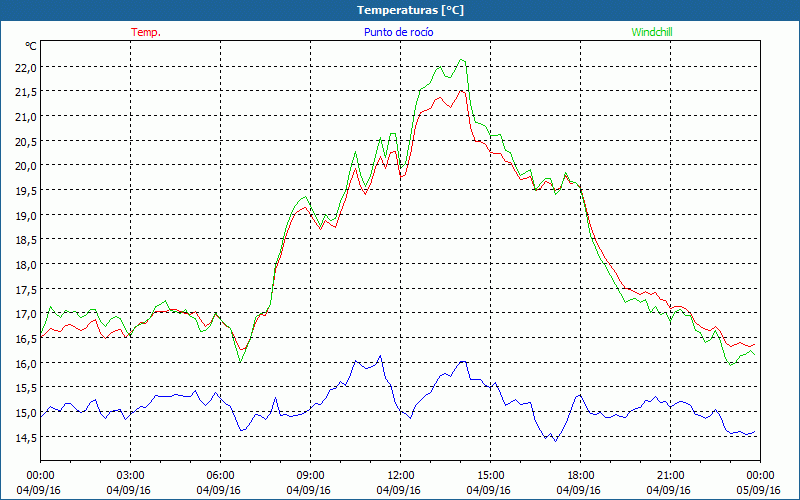Click the 09:00 time axis label

(x=310, y=475)
